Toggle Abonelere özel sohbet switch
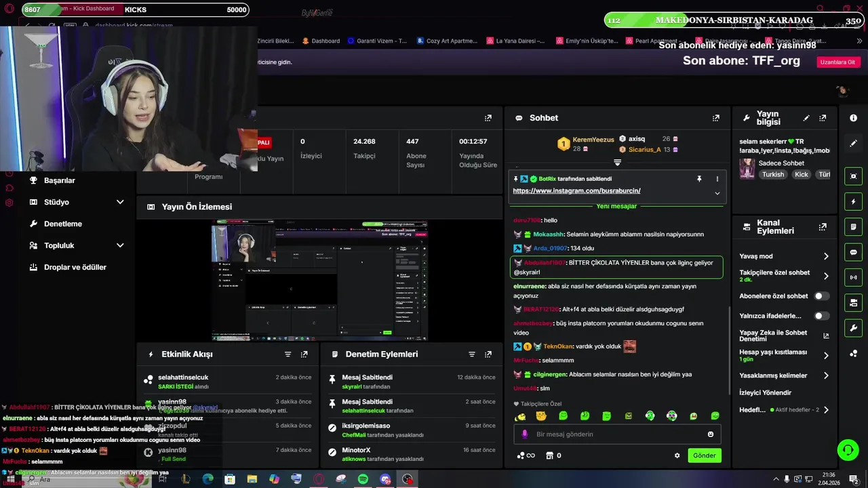The width and height of the screenshot is (868, 488). (821, 296)
